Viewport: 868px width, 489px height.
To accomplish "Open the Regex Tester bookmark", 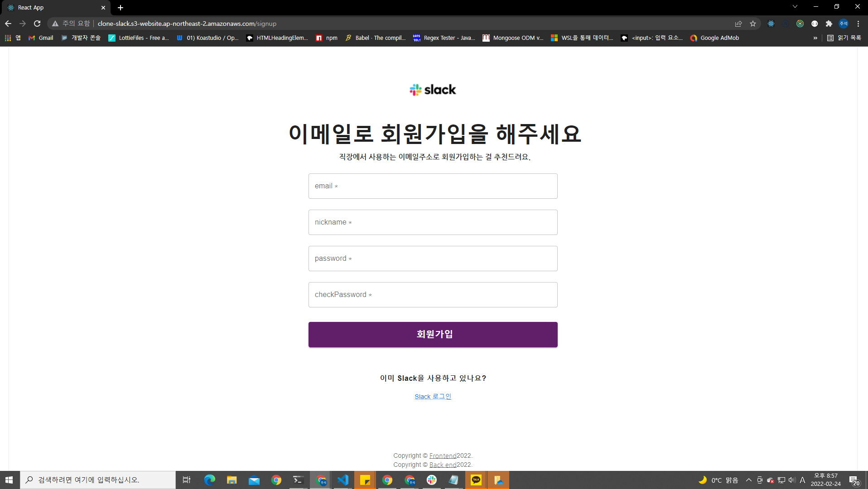I will tap(444, 38).
